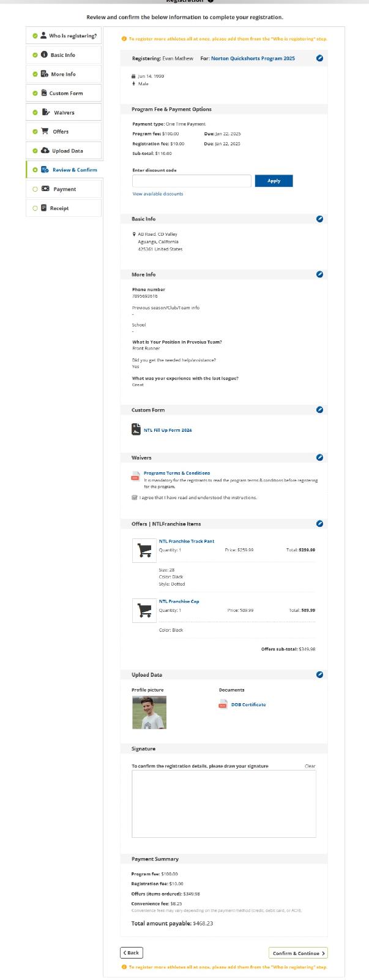The image size is (369, 980).
Task: Switch to the Offers step in the sidebar
Action: (x=64, y=132)
